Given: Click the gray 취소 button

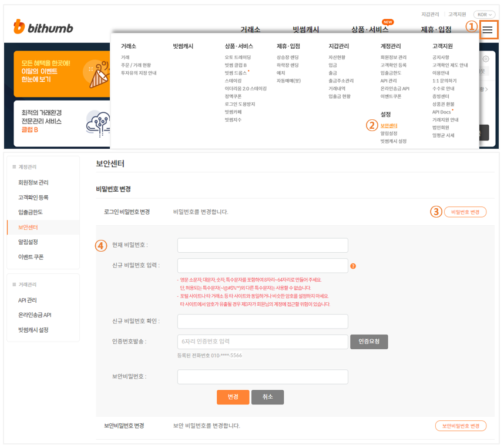Looking at the screenshot, I should pyautogui.click(x=267, y=397).
